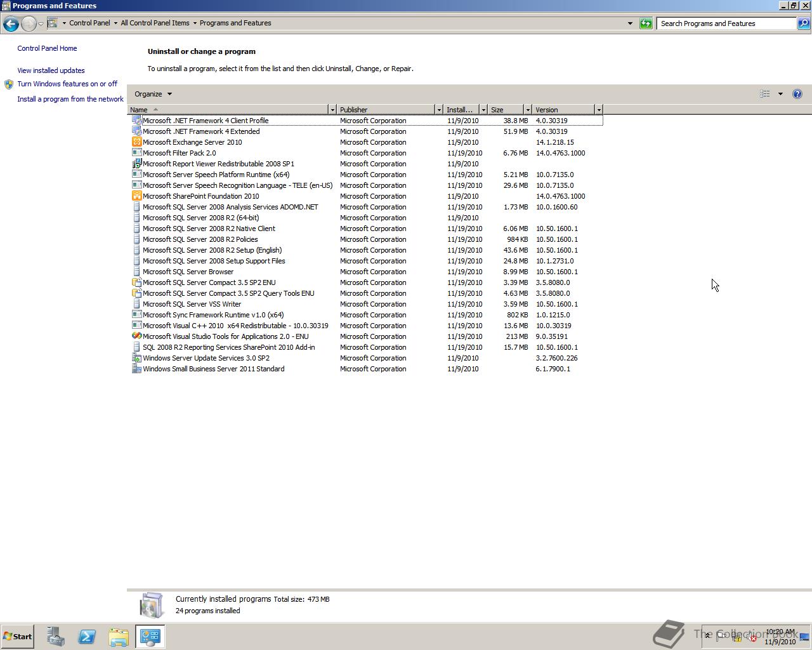Screen dimensions: 812x650
Task: Click version 14.1.218.15 cell
Action: pyautogui.click(x=554, y=142)
